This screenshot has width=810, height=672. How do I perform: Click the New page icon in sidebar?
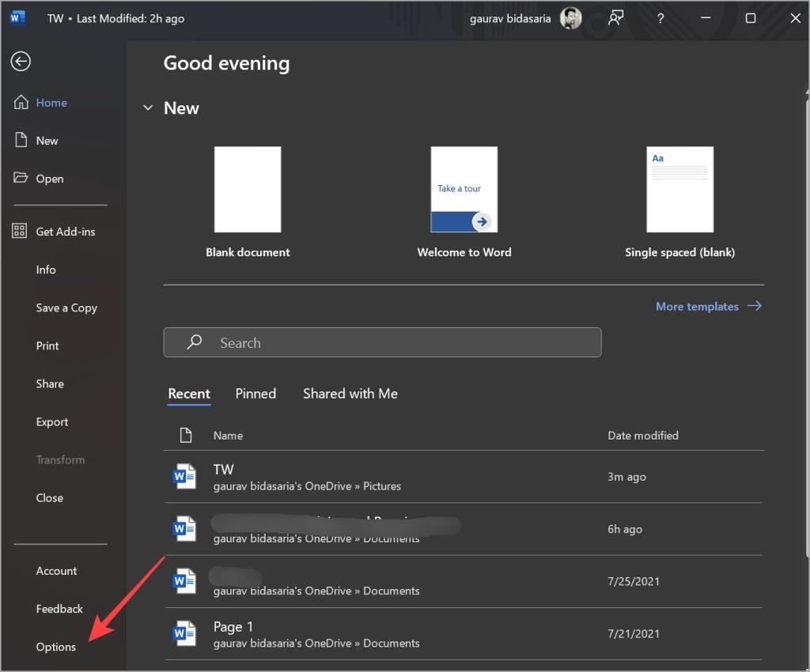click(21, 140)
